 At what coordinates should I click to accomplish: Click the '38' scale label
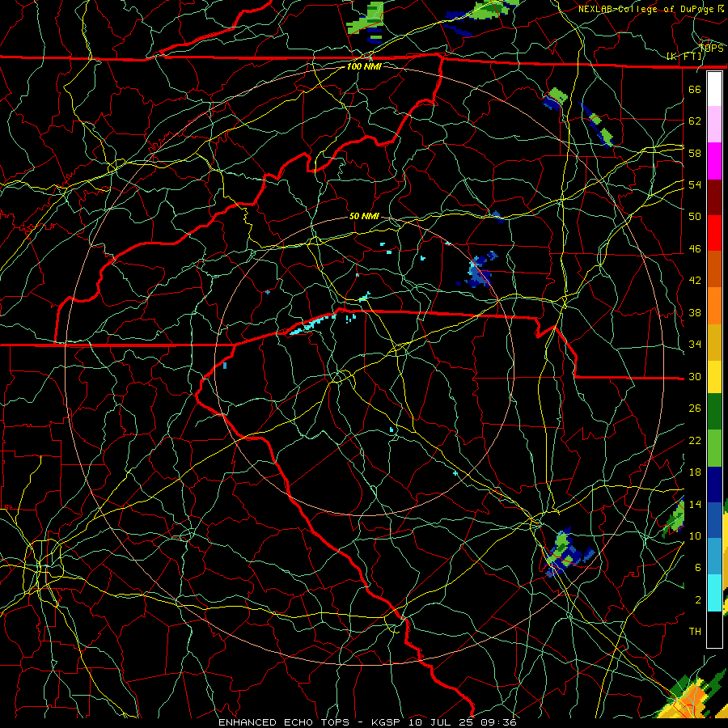click(x=695, y=312)
